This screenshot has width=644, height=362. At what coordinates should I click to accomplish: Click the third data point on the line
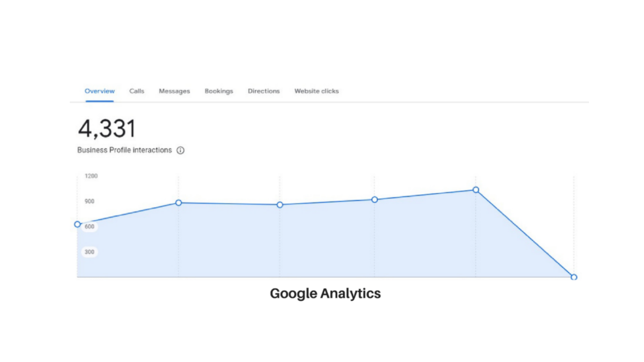pos(280,205)
